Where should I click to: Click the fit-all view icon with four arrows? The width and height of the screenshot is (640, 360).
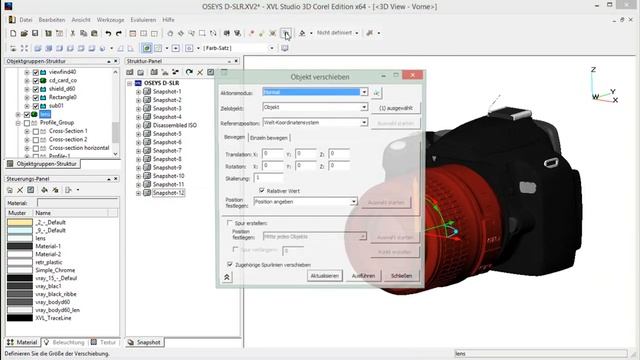[x=24, y=48]
